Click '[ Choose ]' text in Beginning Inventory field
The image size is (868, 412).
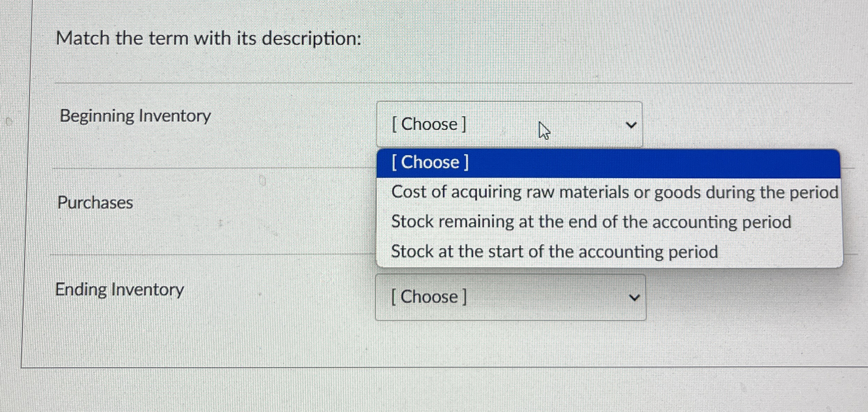coord(429,124)
